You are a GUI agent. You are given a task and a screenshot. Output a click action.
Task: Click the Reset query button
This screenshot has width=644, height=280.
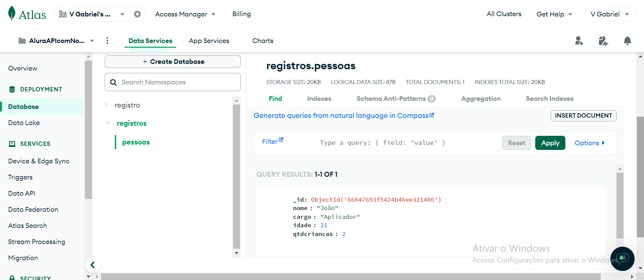pos(516,143)
